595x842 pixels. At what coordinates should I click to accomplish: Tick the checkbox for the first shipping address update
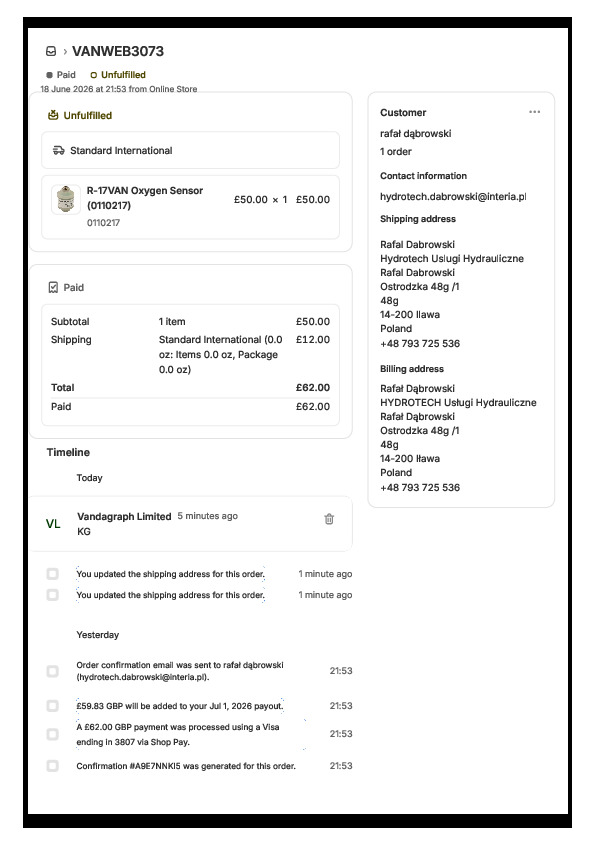point(53,574)
